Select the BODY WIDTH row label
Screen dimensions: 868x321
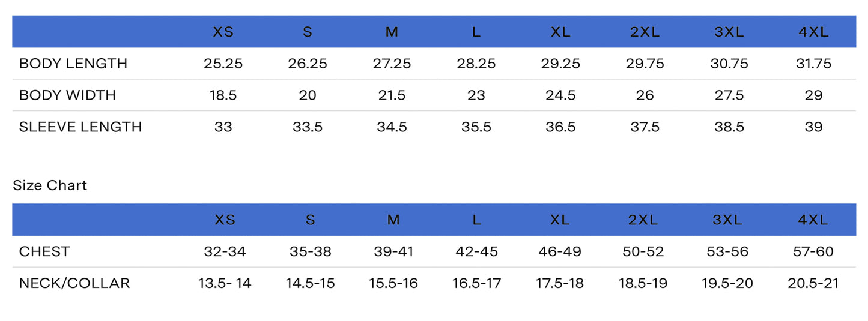67,95
